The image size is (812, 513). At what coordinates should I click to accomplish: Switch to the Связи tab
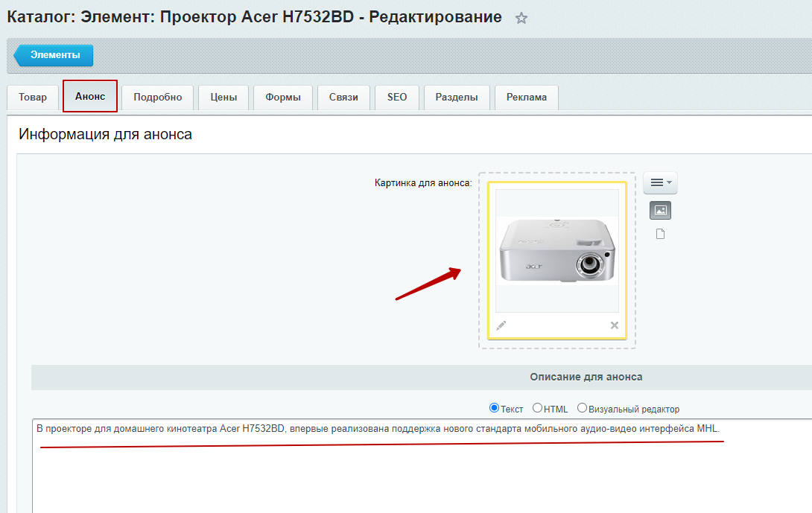click(x=344, y=98)
